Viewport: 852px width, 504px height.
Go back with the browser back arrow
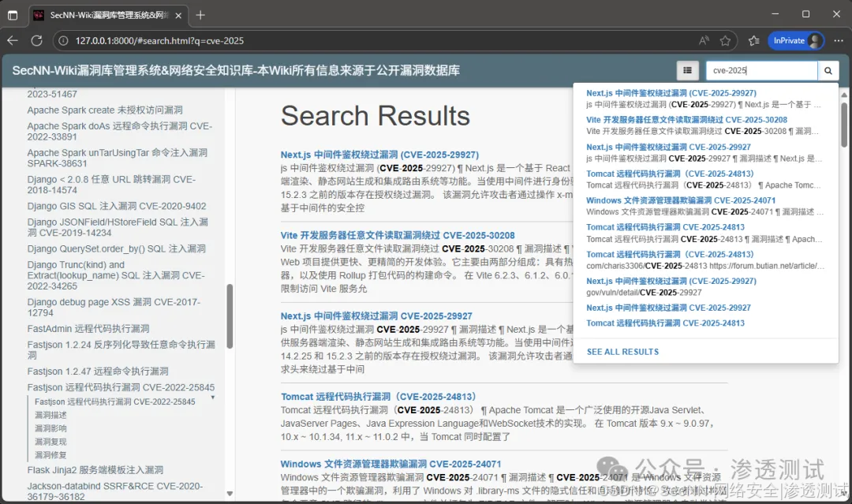[13, 41]
